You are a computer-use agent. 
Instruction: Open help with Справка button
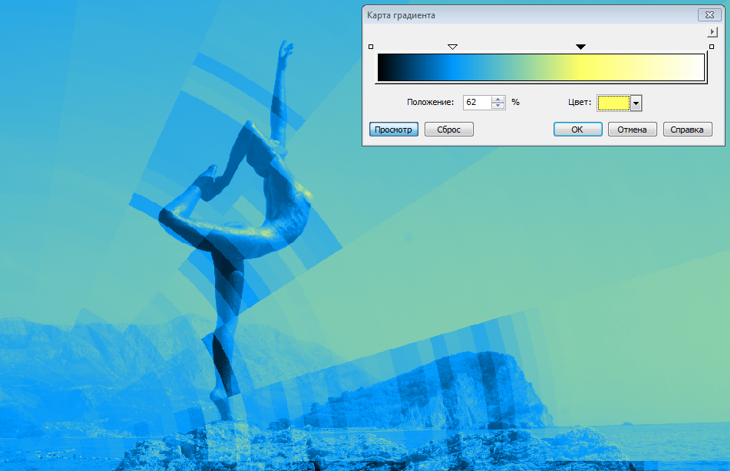coord(687,129)
